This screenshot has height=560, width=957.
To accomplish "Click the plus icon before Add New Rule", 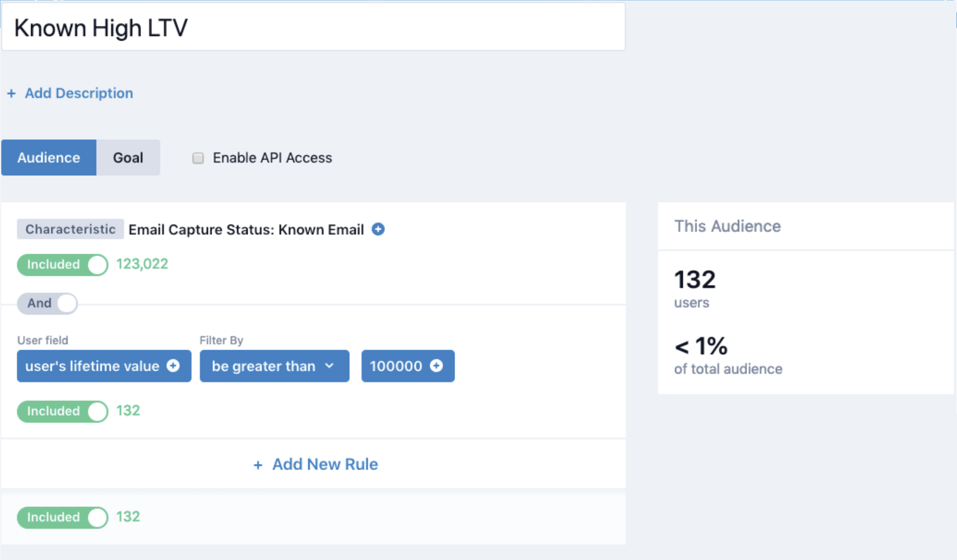I will (258, 465).
